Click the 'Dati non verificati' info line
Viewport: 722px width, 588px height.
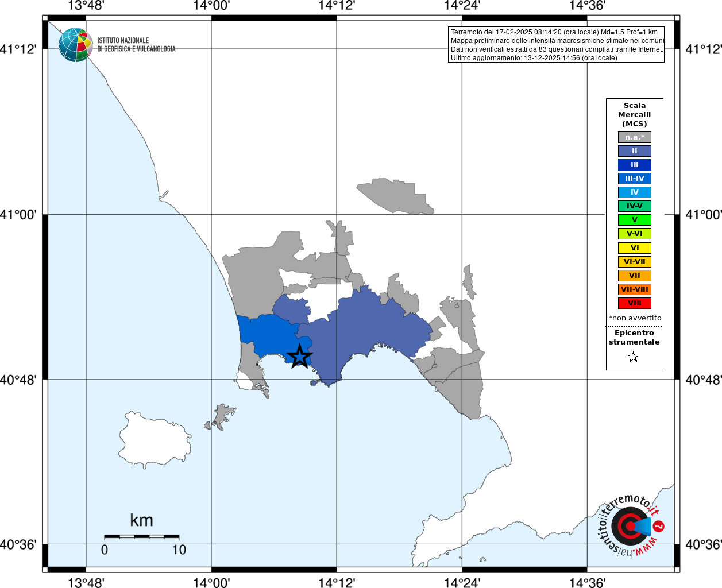coord(557,49)
